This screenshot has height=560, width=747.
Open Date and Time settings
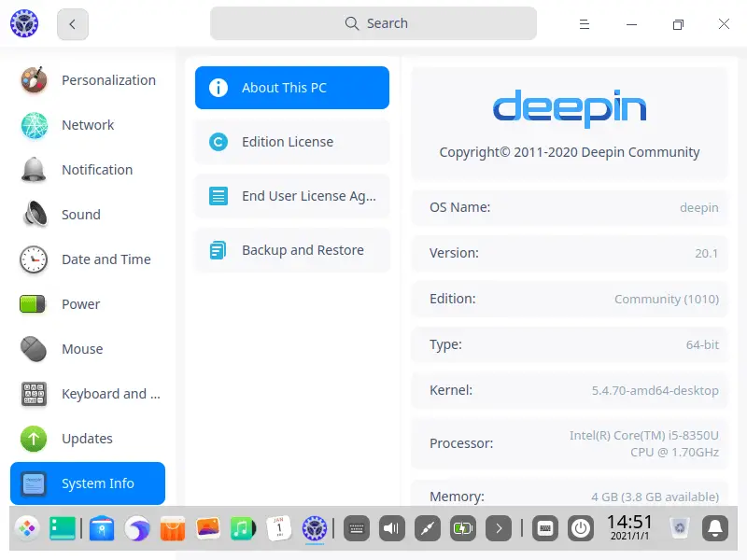coord(88,259)
